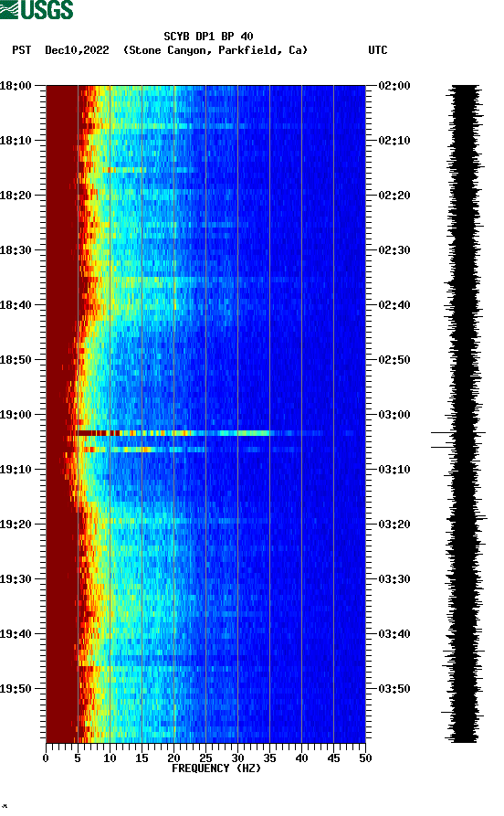Viewport: 504px width, 816px height.
Task: Click the 19:50 PST time label
Action: pos(16,688)
